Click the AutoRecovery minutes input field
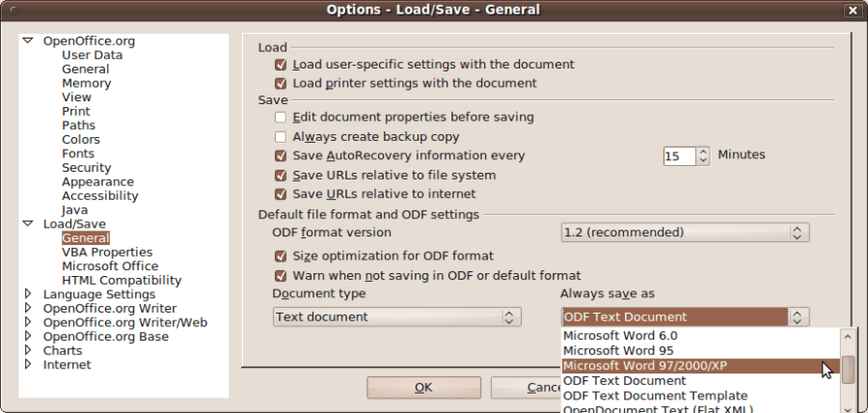Image resolution: width=868 pixels, height=413 pixels. click(679, 155)
